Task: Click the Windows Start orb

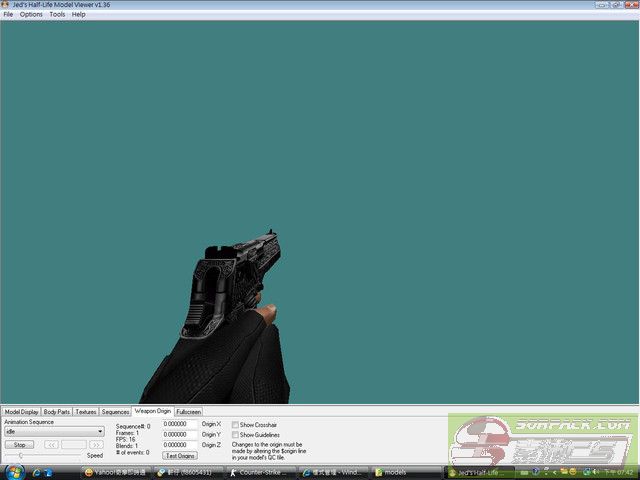Action: [x=10, y=471]
